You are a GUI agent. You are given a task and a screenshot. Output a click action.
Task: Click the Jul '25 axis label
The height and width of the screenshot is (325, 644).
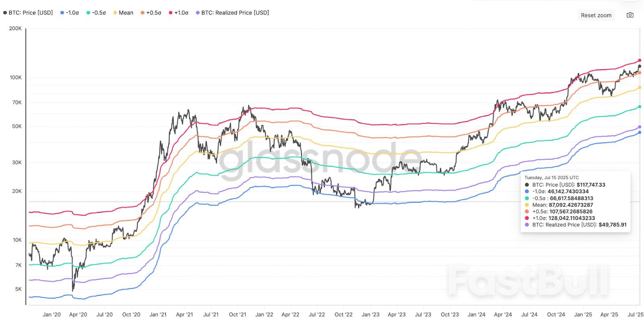pos(636,315)
